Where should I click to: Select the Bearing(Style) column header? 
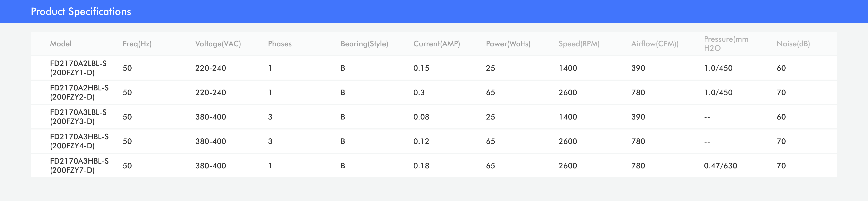pos(364,44)
